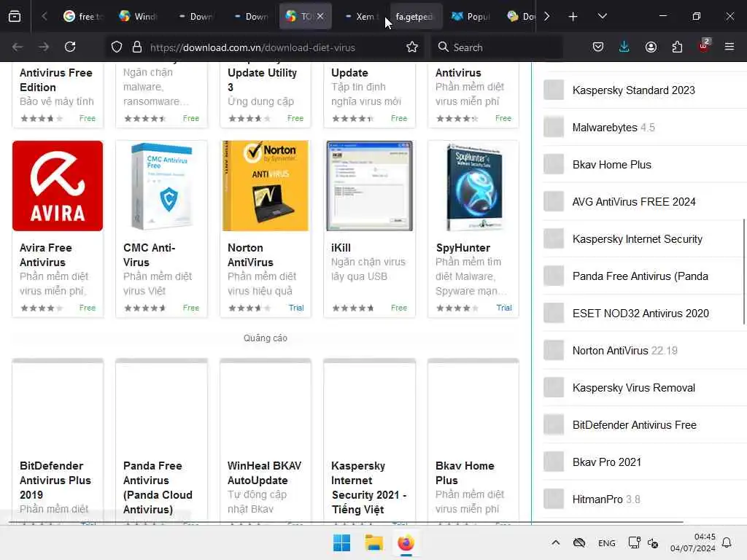Switch to the 'free' Google tab
Screen dimensions: 747x560
[x=83, y=16]
